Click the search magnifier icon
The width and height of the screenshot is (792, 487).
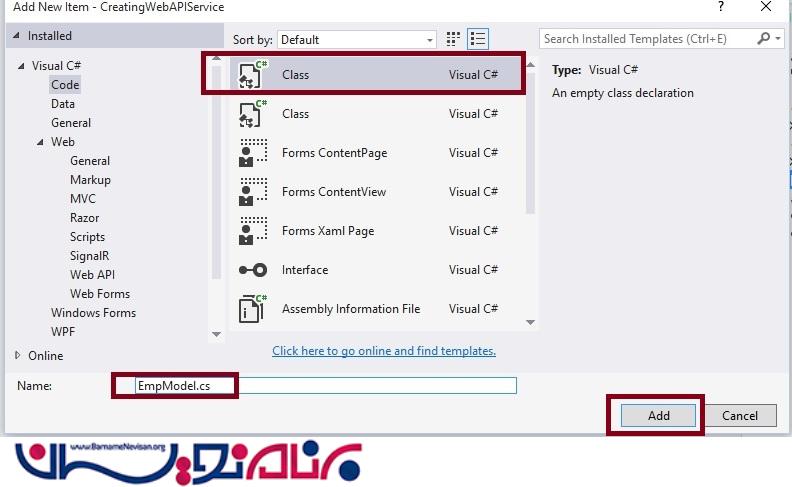[764, 38]
